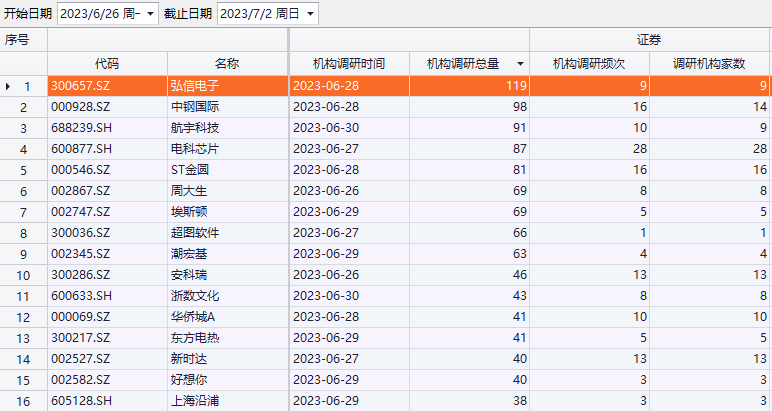This screenshot has height=411, width=772.
Task: Click the 机构调研时间 column header
Action: pos(349,64)
